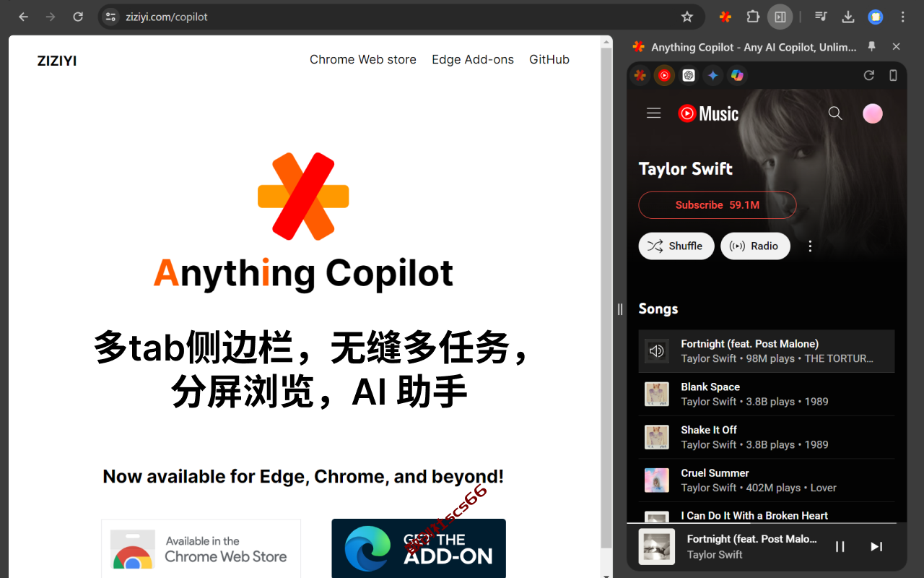Click Available in the Chrome Web Store badge
The width and height of the screenshot is (924, 578).
coord(201,548)
